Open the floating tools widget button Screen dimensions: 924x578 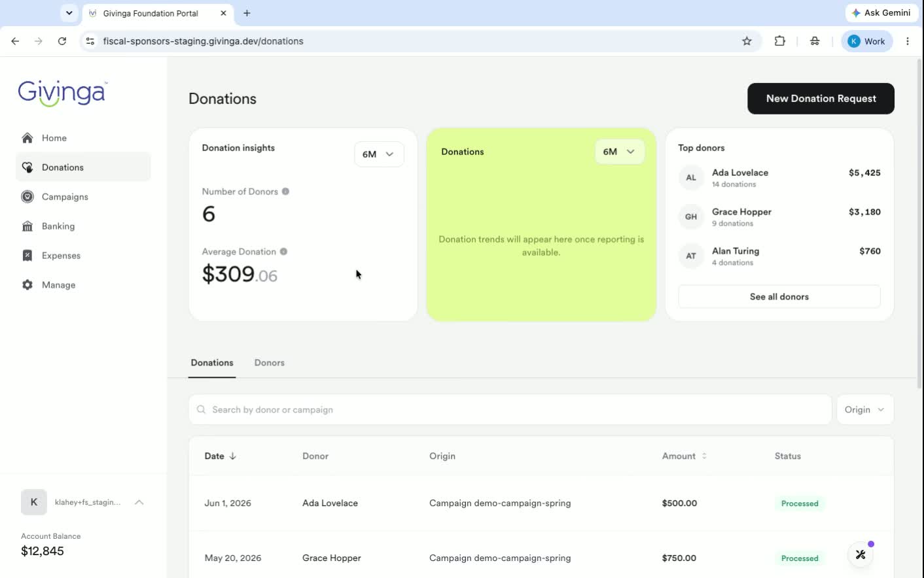click(861, 554)
